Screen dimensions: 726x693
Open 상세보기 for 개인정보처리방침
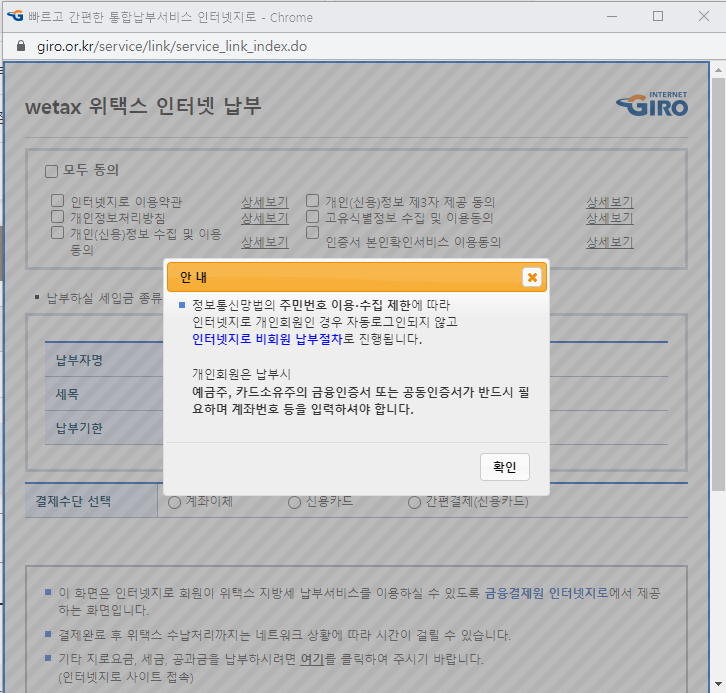[x=265, y=218]
